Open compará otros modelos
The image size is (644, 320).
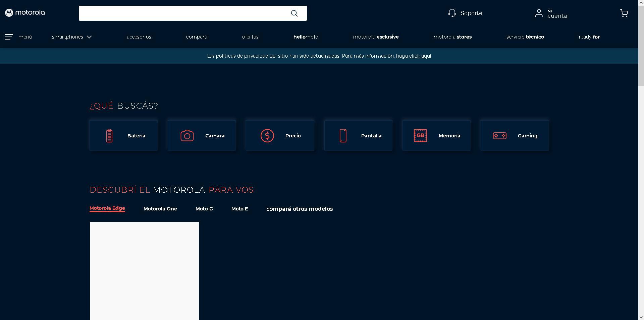(x=299, y=209)
